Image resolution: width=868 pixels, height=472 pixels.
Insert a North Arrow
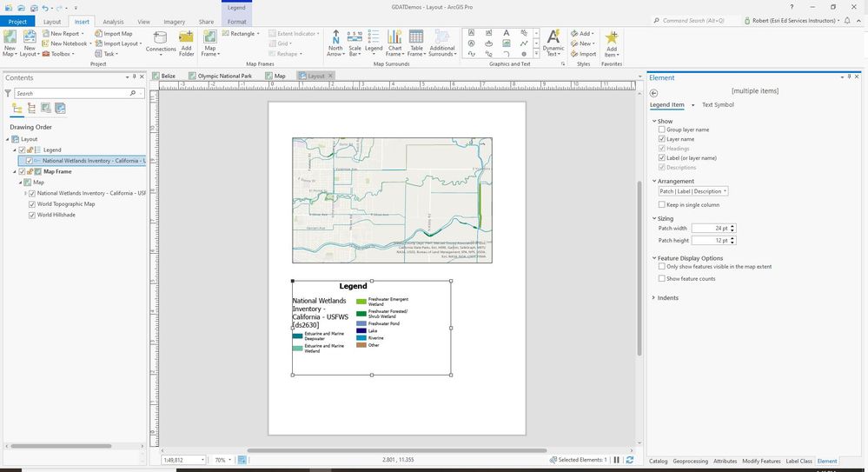335,43
